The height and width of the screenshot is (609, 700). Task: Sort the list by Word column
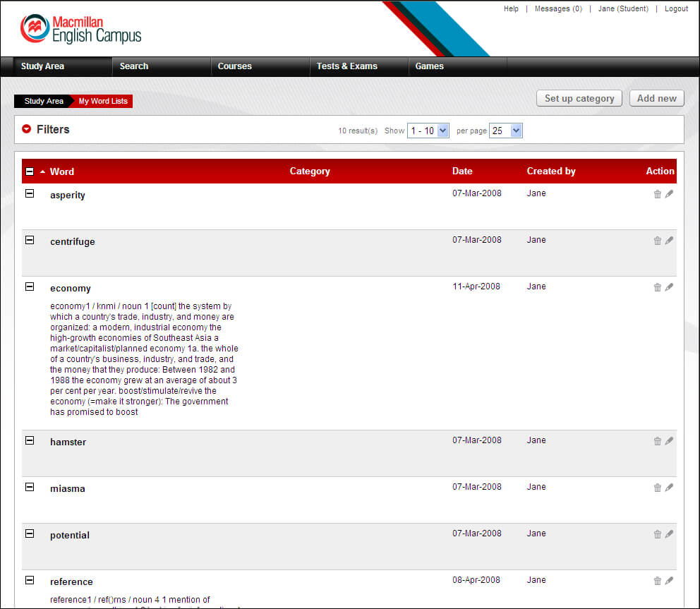[61, 171]
